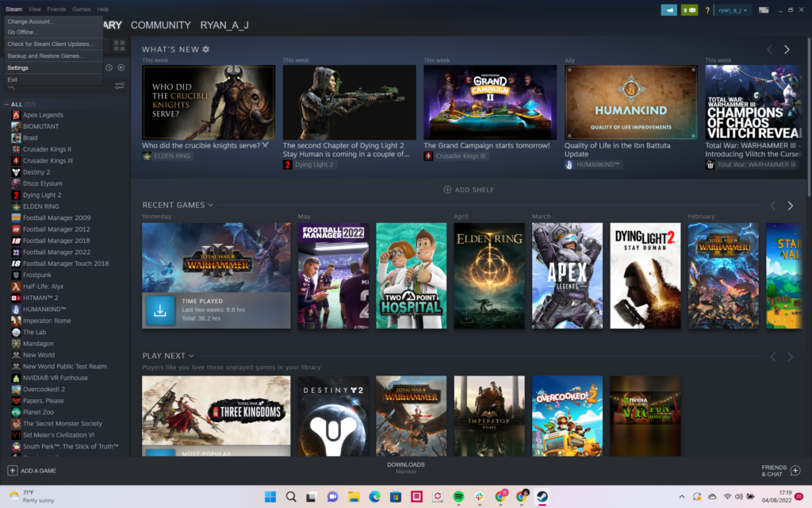Open Friends & Chat plus icon
812x508 pixels.
(x=795, y=470)
